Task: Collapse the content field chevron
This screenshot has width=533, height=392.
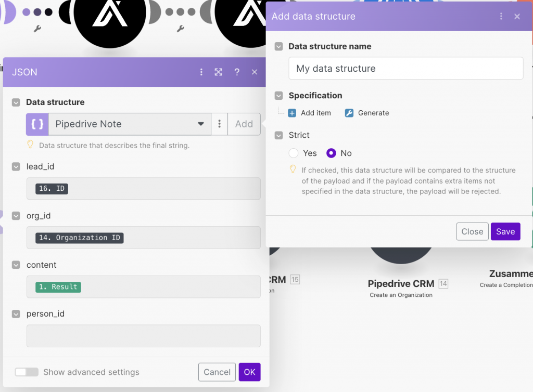Action: (16, 265)
